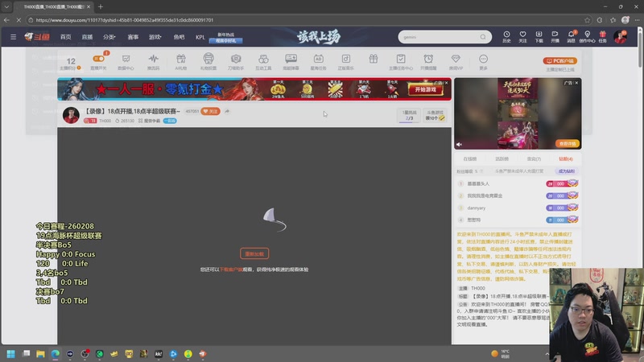Open 下载 download icon
Image resolution: width=644 pixels, height=362 pixels.
539,36
